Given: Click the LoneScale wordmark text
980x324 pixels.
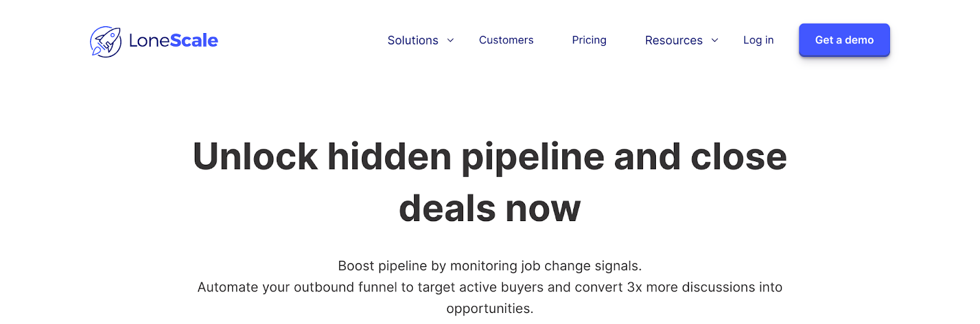Looking at the screenshot, I should [173, 40].
